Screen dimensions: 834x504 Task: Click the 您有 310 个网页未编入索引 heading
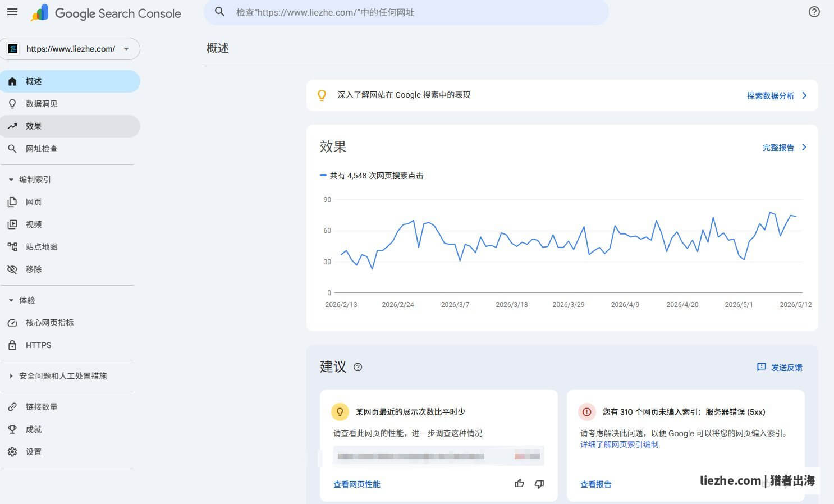[684, 412]
